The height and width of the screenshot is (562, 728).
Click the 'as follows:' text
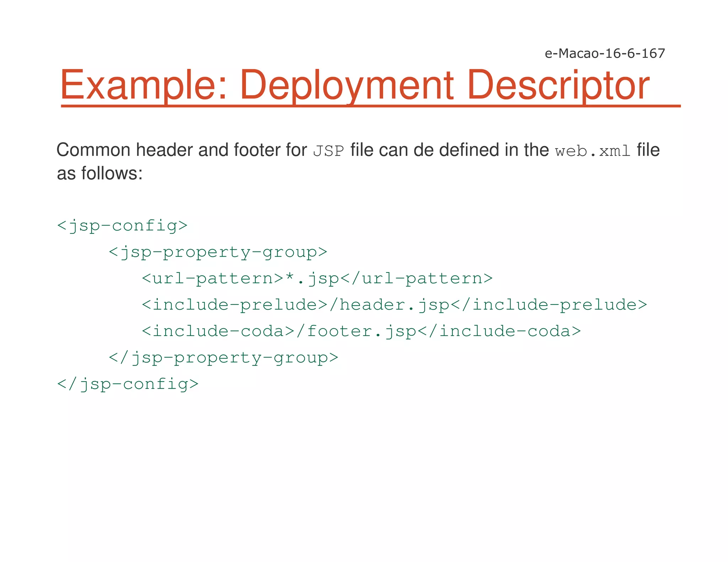click(x=100, y=173)
